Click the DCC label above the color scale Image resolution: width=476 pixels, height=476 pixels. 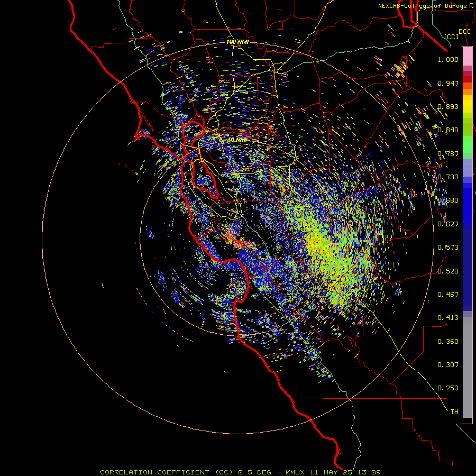(x=464, y=32)
